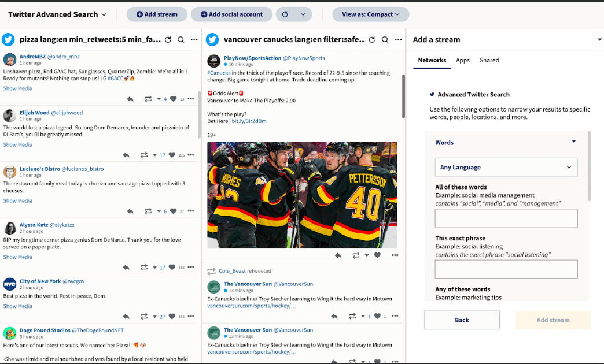Like Alyssa Katz's tweet
This screenshot has width=604, height=364.
coord(172,268)
